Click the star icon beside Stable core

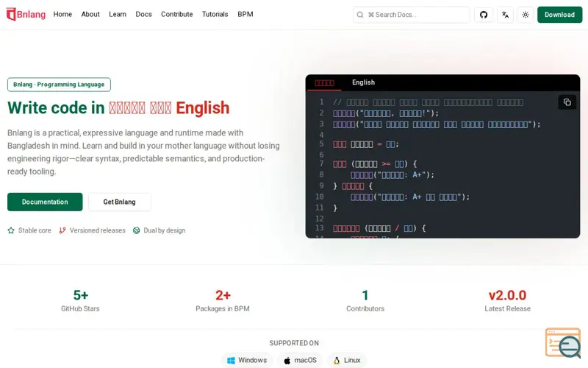point(11,230)
